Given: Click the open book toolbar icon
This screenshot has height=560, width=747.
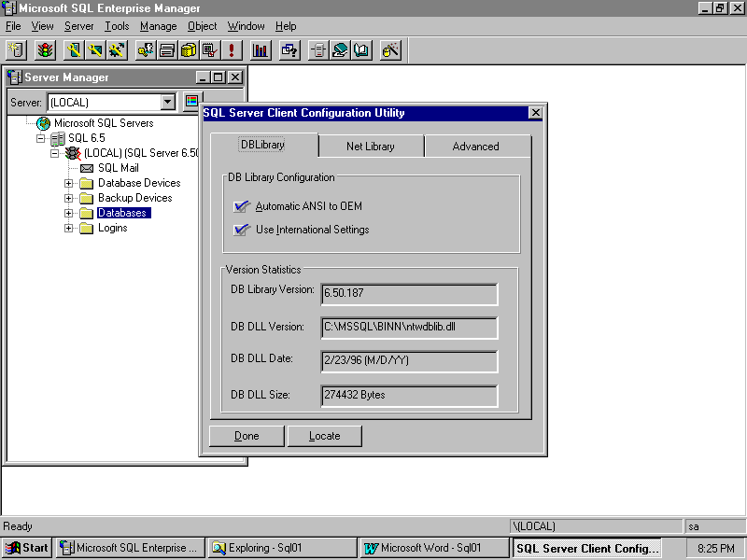Looking at the screenshot, I should pyautogui.click(x=362, y=49).
